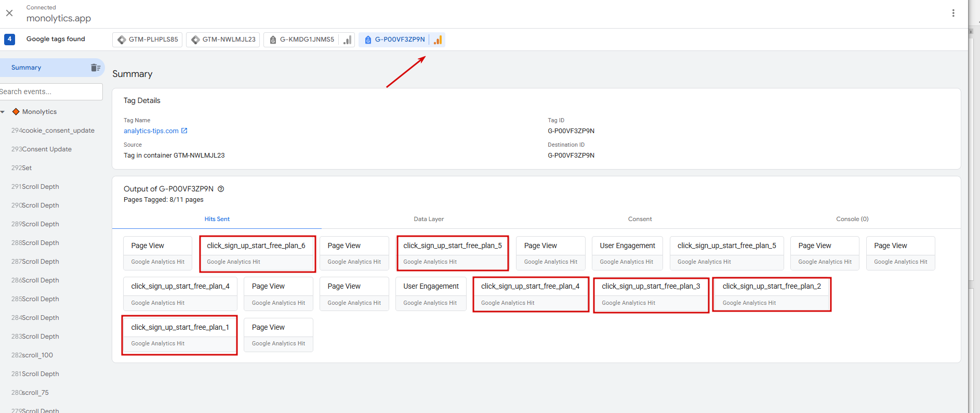Close the Tag Assistant debug panel
The width and height of the screenshot is (980, 413).
coord(9,13)
